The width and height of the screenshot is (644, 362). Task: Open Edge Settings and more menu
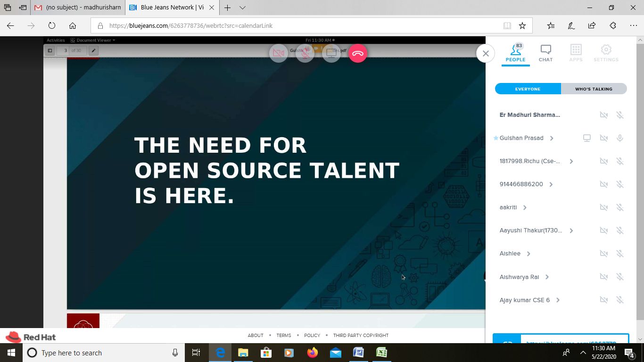[633, 26]
